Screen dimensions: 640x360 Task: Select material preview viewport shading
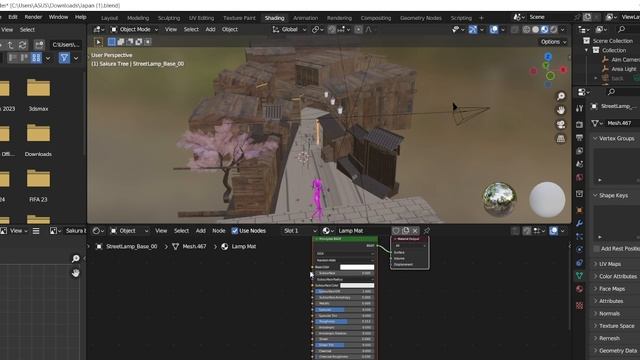[x=544, y=29]
